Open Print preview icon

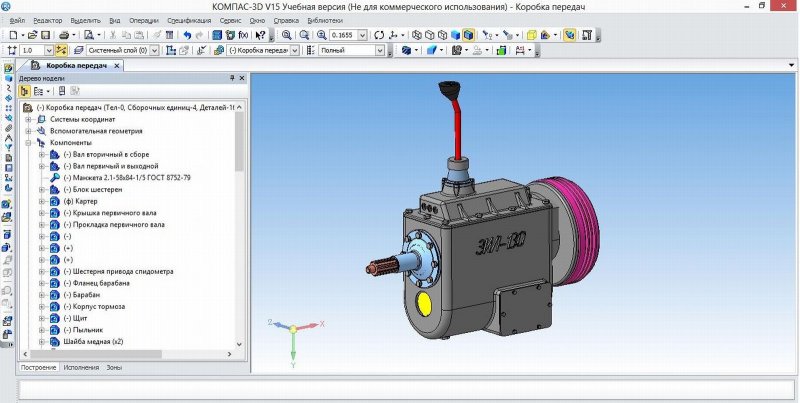click(89, 35)
